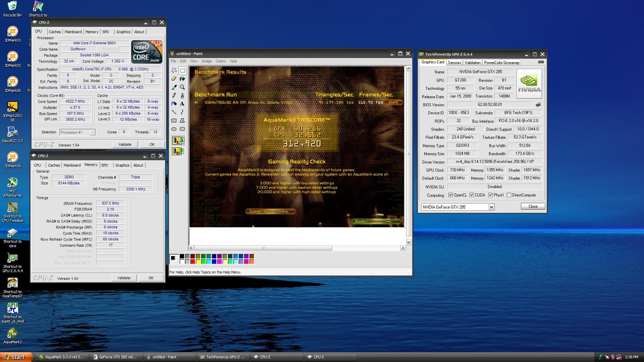Viewport: 644px width, 362px height.
Task: Open the About tab in lower CPU-Z window
Action: pyautogui.click(x=138, y=165)
